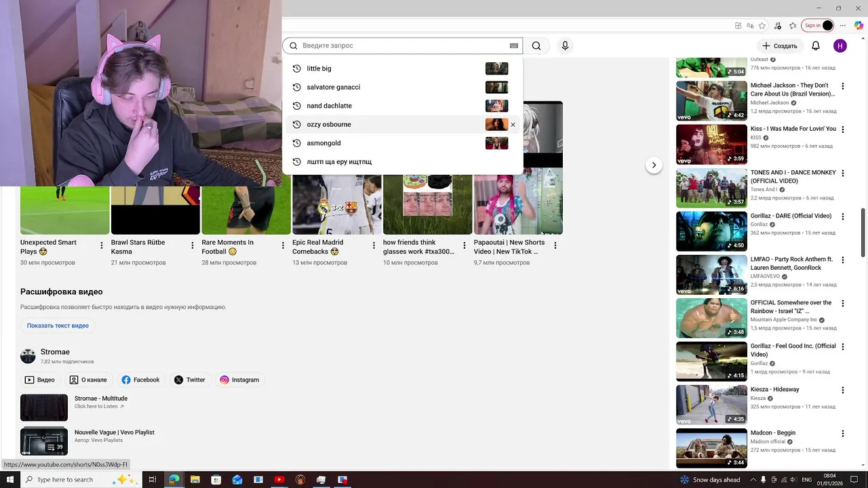Open menu for Gorillaz 'DARE' video

coord(843,216)
